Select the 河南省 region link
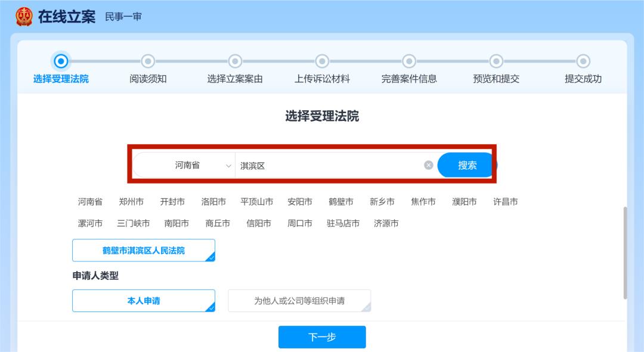The width and height of the screenshot is (644, 352). pyautogui.click(x=91, y=202)
